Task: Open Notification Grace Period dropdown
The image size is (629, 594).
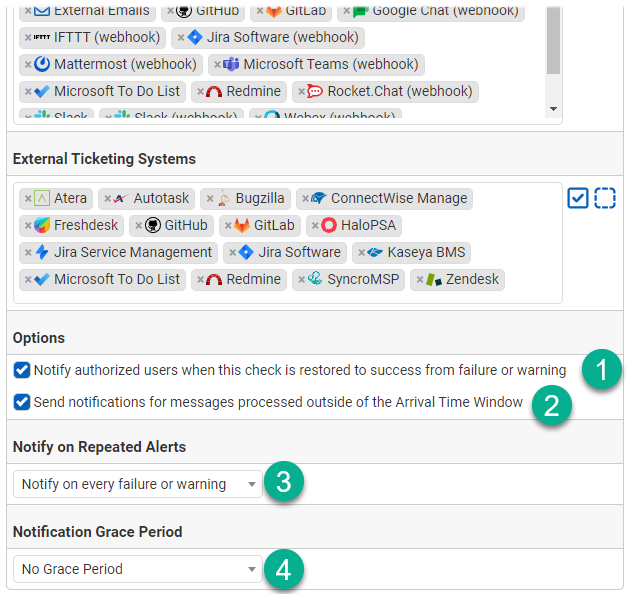Action: pos(138,569)
